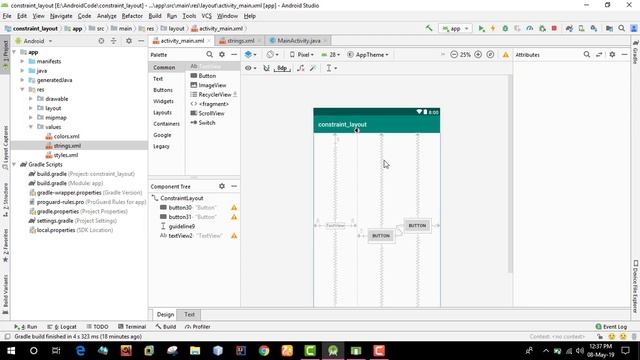This screenshot has width=640, height=360.
Task: Open Logcat tool window
Action: [62, 327]
